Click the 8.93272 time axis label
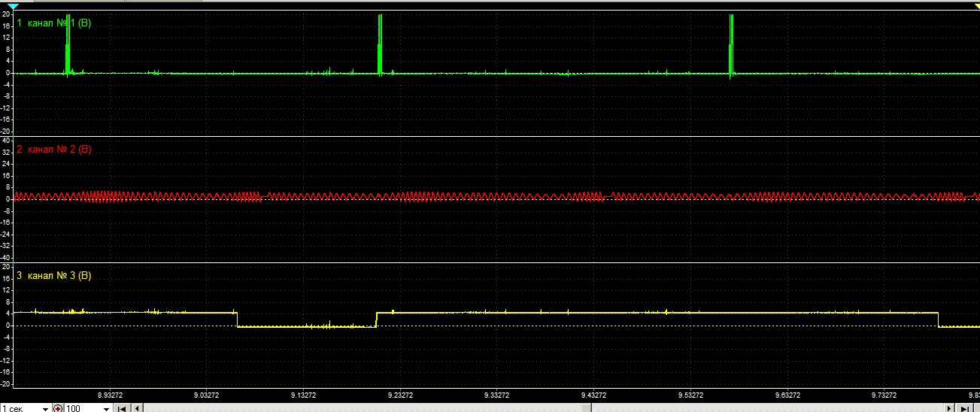Viewport: 980px width, 412px height. tap(109, 394)
